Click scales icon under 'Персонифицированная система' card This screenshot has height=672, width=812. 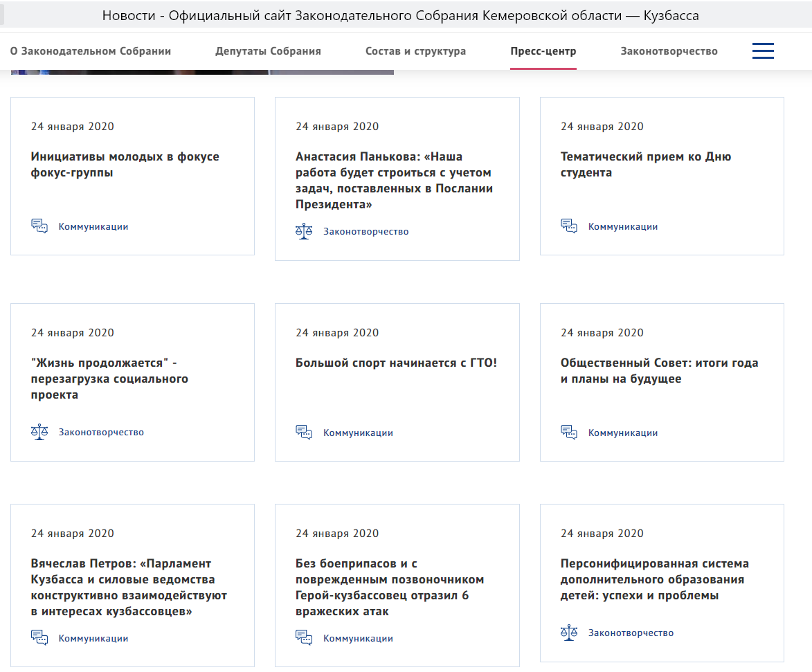[x=568, y=633]
